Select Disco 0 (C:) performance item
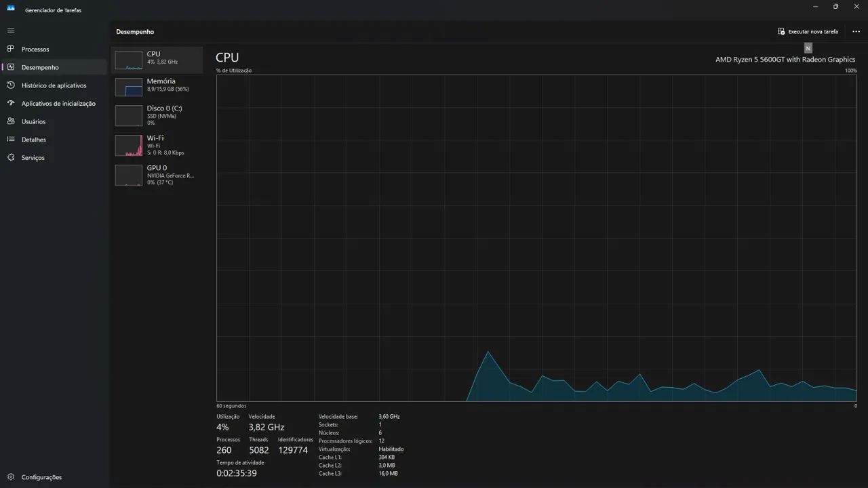Screen dimensions: 868x488 tap(157, 115)
